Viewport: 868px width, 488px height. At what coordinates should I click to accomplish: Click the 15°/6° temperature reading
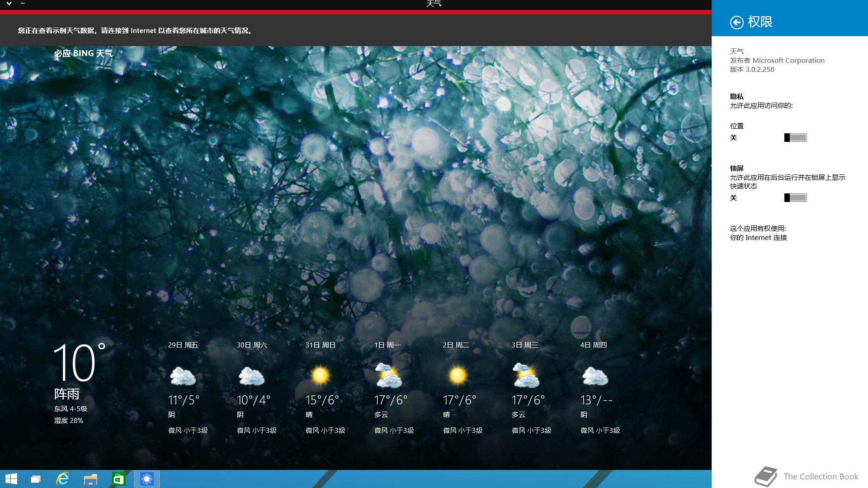[322, 400]
